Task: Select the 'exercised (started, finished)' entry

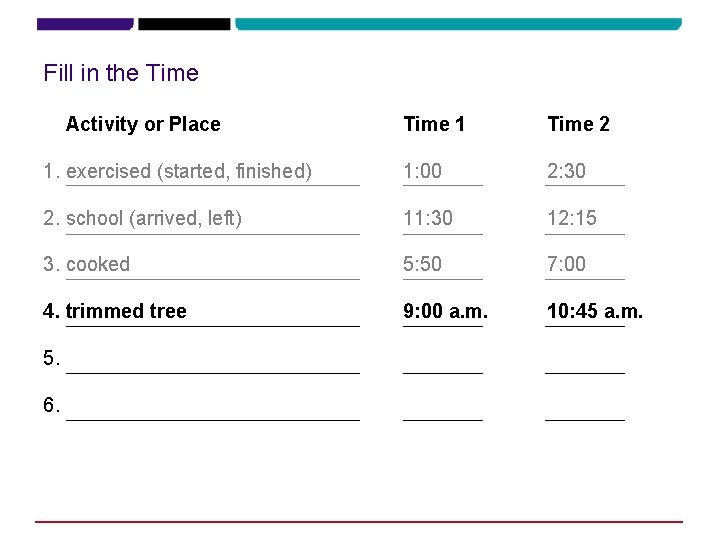Action: pos(189,171)
